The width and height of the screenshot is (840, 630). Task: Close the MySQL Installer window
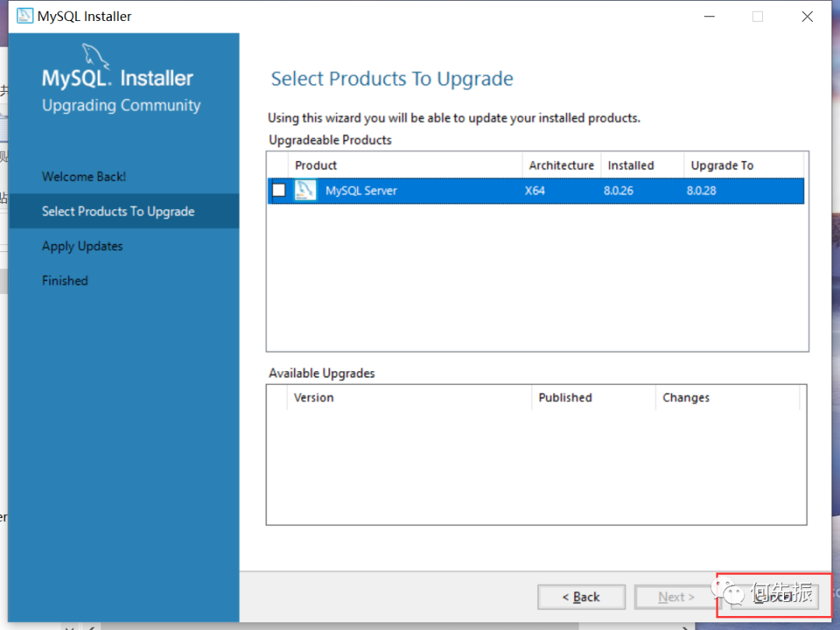point(807,16)
